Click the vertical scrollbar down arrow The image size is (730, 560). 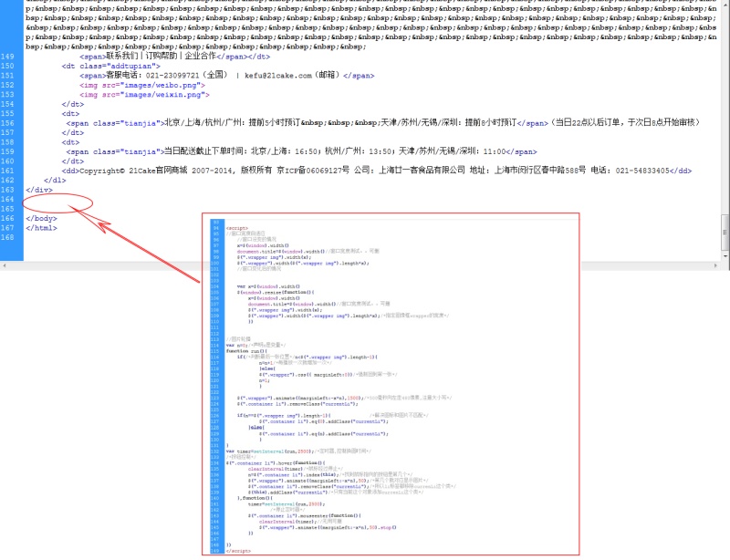[725, 256]
